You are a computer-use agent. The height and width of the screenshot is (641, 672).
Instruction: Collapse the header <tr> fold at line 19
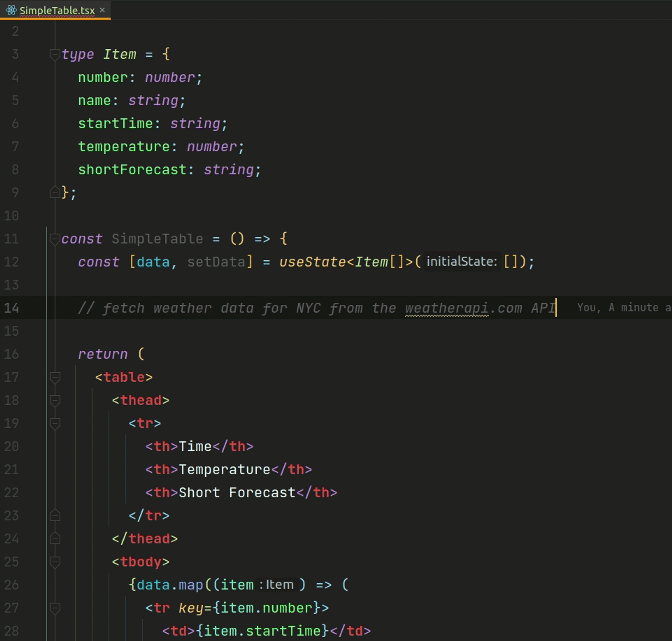(55, 424)
